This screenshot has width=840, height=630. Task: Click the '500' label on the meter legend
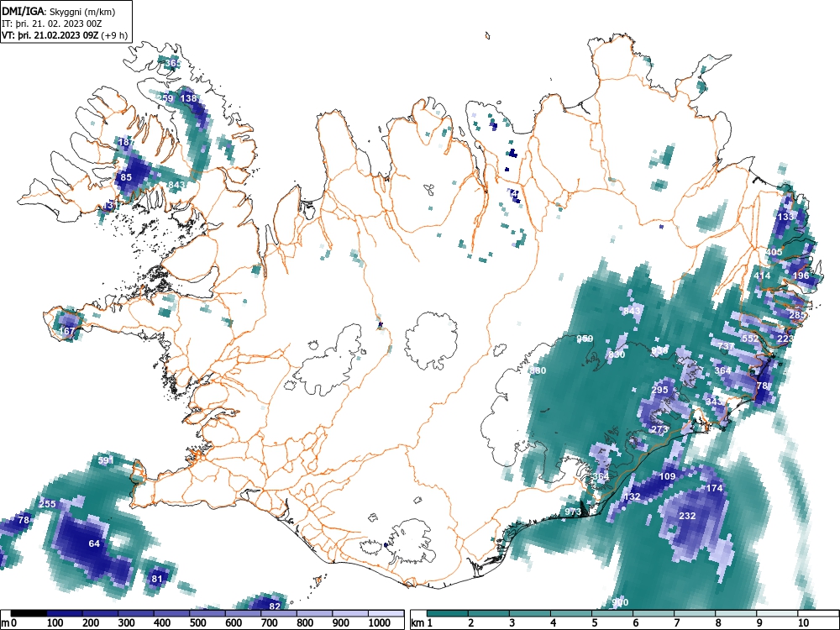point(197,622)
